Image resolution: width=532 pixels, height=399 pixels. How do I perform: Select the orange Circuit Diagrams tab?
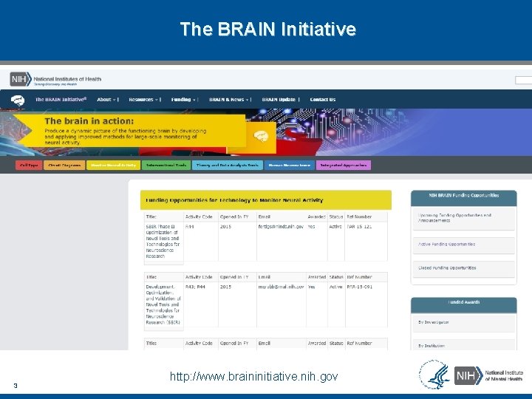64,166
